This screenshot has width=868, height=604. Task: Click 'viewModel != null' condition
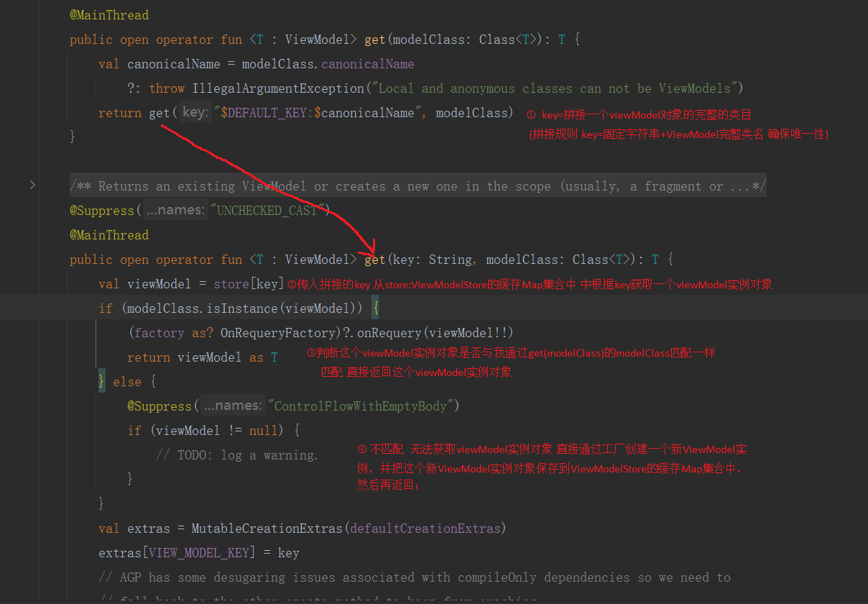click(x=217, y=431)
